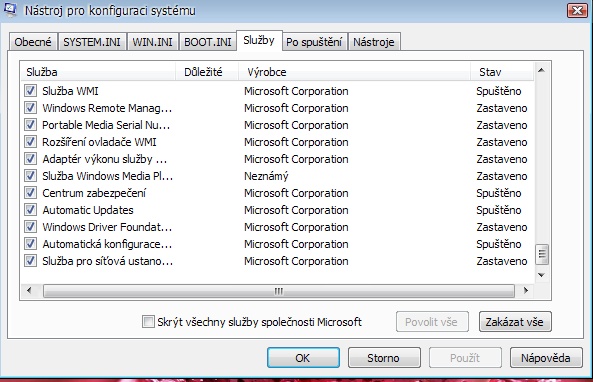Viewport: 593px width, 382px height.
Task: Uncheck the Služba WMI checkbox
Action: pos(30,91)
